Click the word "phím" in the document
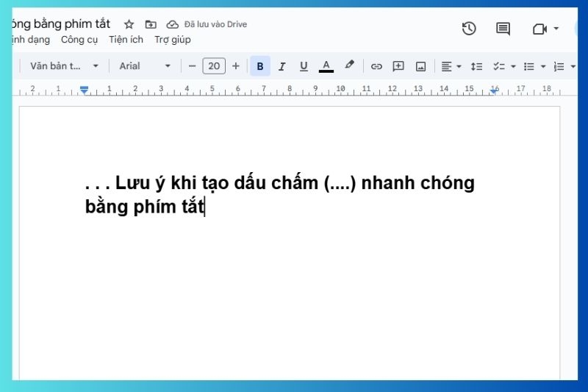The width and height of the screenshot is (588, 392). [x=155, y=207]
